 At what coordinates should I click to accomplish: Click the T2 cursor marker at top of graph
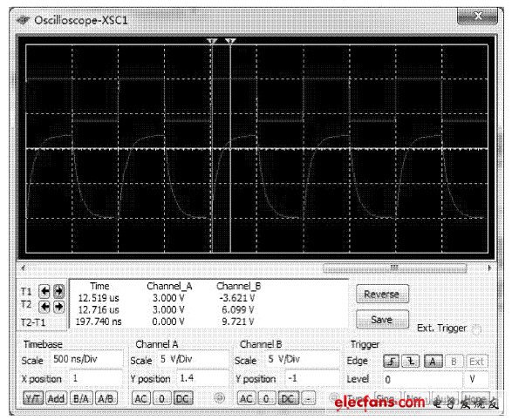point(230,42)
